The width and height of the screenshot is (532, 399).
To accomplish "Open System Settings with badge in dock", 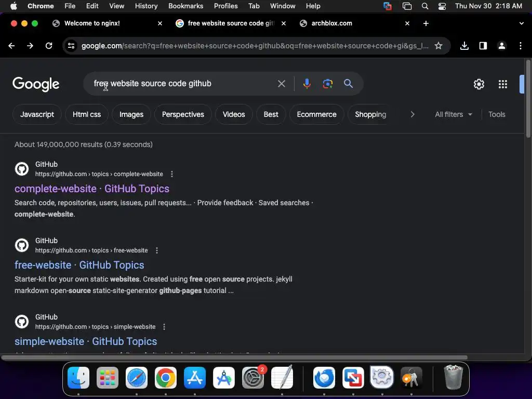I will tap(253, 378).
